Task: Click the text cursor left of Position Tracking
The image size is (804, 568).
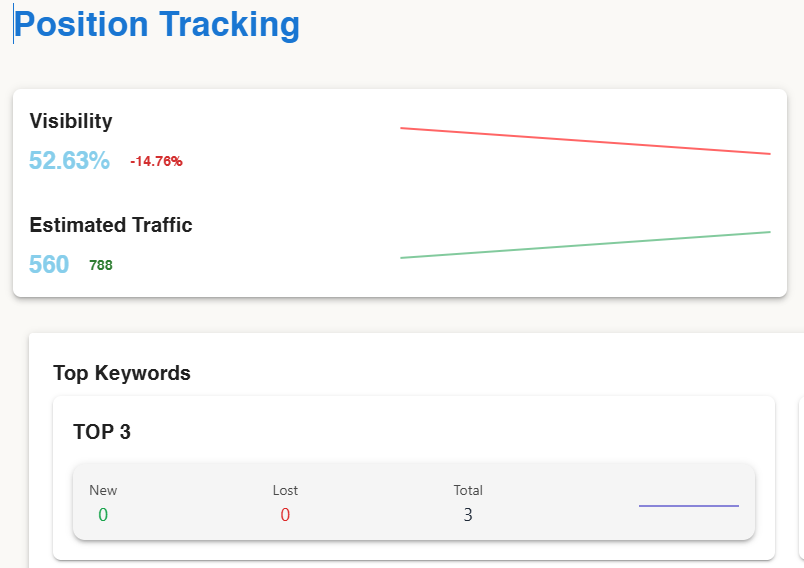Action: coord(14,25)
